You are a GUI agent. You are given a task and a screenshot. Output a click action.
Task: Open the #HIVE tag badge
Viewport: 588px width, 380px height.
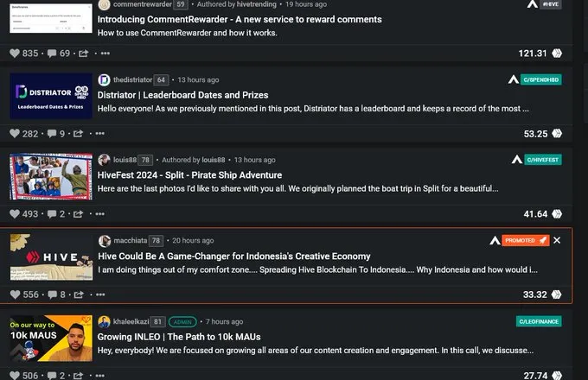(551, 4)
